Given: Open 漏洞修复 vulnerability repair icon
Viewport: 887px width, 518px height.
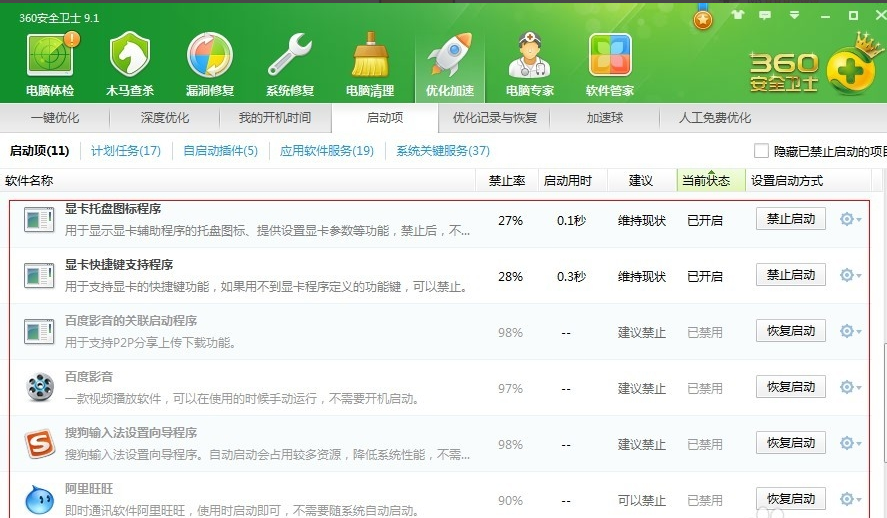Looking at the screenshot, I should click(x=210, y=57).
